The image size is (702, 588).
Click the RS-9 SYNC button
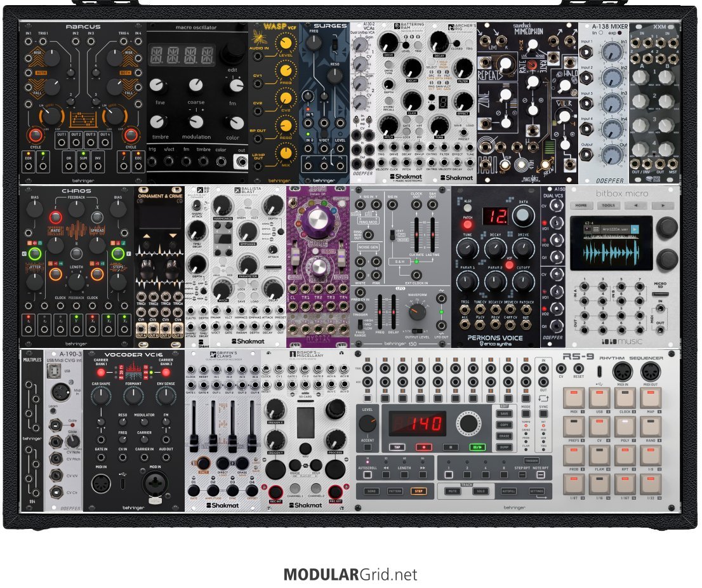click(543, 414)
